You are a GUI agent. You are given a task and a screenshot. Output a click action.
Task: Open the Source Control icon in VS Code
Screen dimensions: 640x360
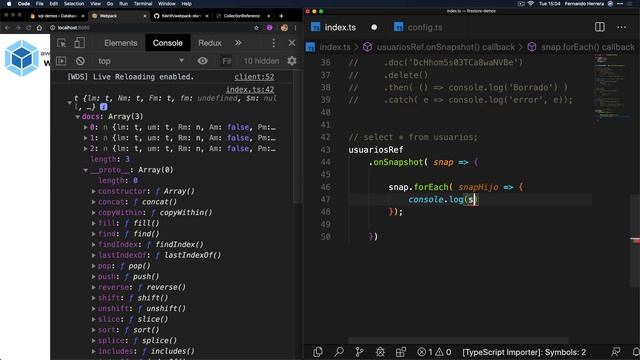coord(359,352)
